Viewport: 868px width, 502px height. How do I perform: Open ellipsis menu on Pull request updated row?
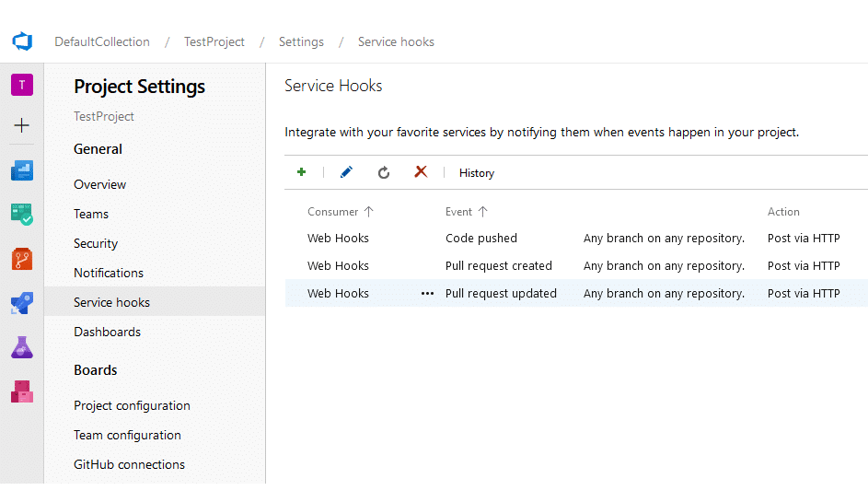click(427, 294)
